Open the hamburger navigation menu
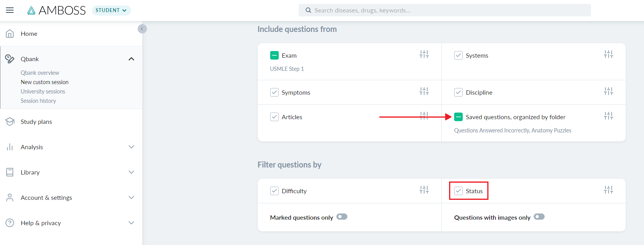Screen dimensions: 644x245 tap(10, 10)
